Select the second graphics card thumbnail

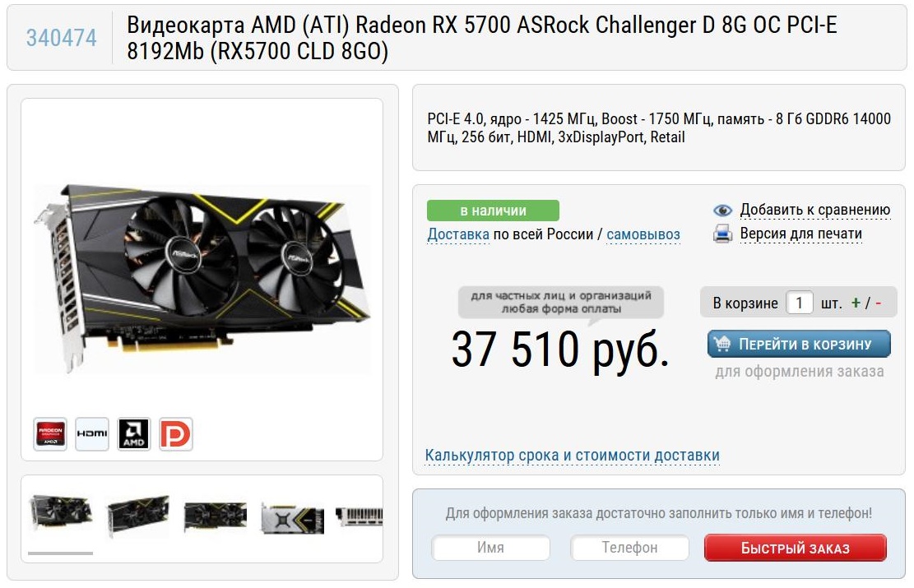coord(138,515)
